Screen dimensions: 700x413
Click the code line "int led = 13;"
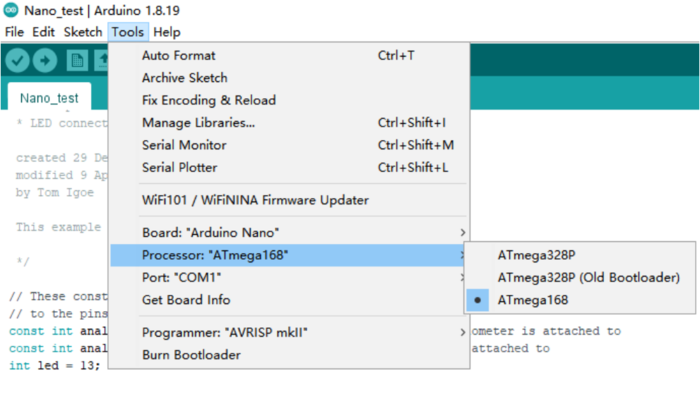(x=54, y=366)
